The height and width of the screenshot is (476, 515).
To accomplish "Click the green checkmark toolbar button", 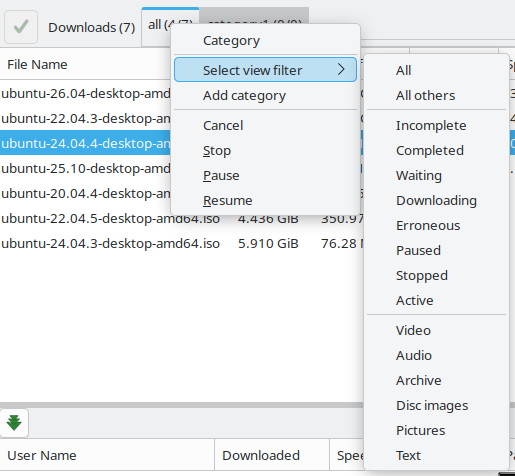I will click(x=21, y=27).
